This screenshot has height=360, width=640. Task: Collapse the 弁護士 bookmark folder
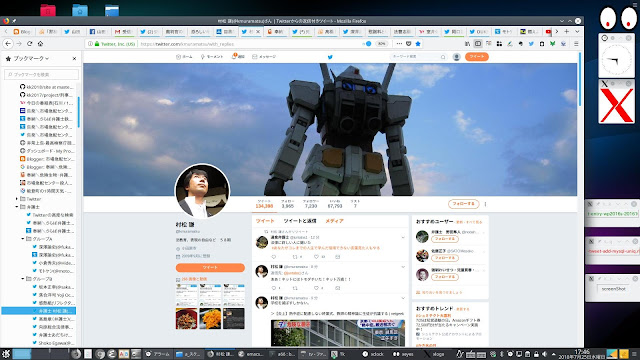(x=17, y=207)
